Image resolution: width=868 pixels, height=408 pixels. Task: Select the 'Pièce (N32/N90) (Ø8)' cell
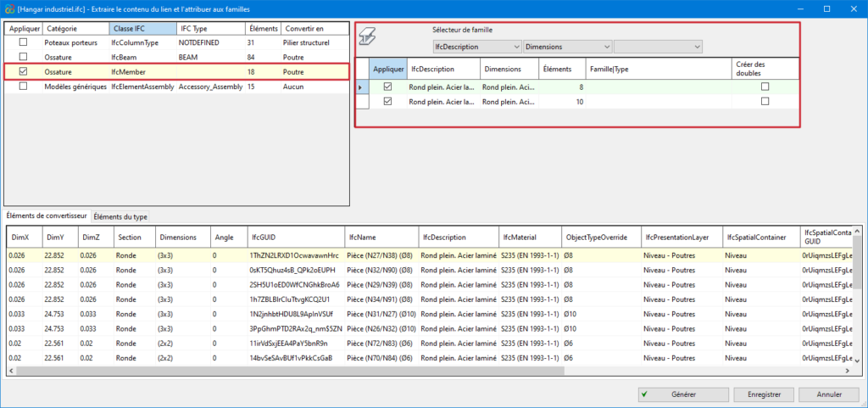coord(381,270)
